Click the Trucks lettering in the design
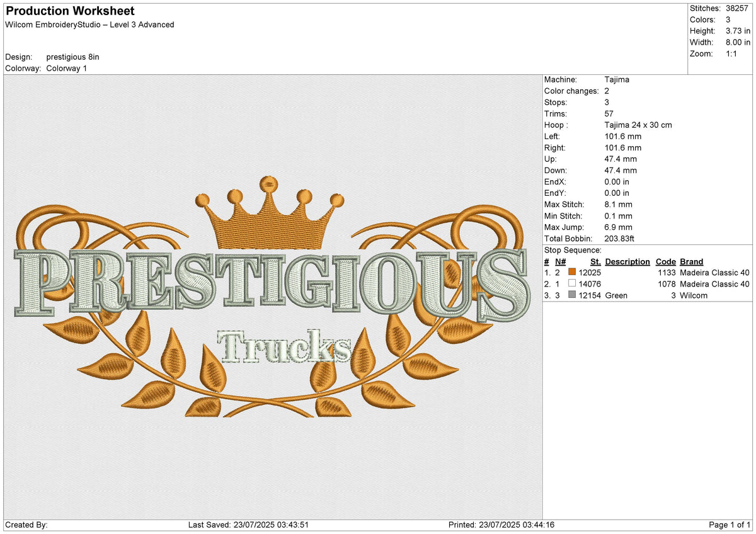The image size is (756, 534). click(285, 346)
